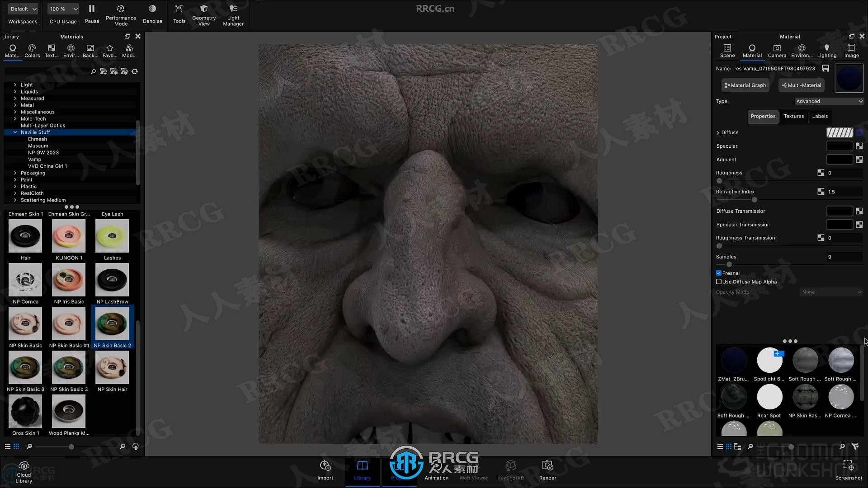Expand the Diffuse property

[x=718, y=132]
